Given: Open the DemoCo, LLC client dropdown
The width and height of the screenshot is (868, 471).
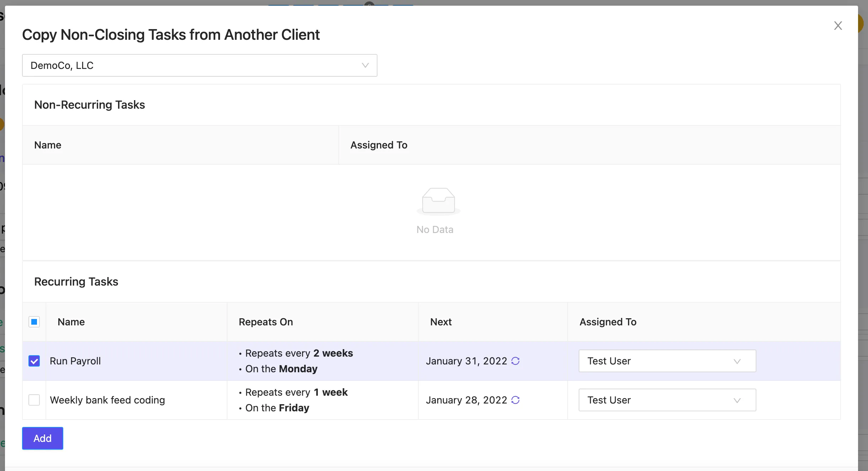Looking at the screenshot, I should tap(200, 65).
